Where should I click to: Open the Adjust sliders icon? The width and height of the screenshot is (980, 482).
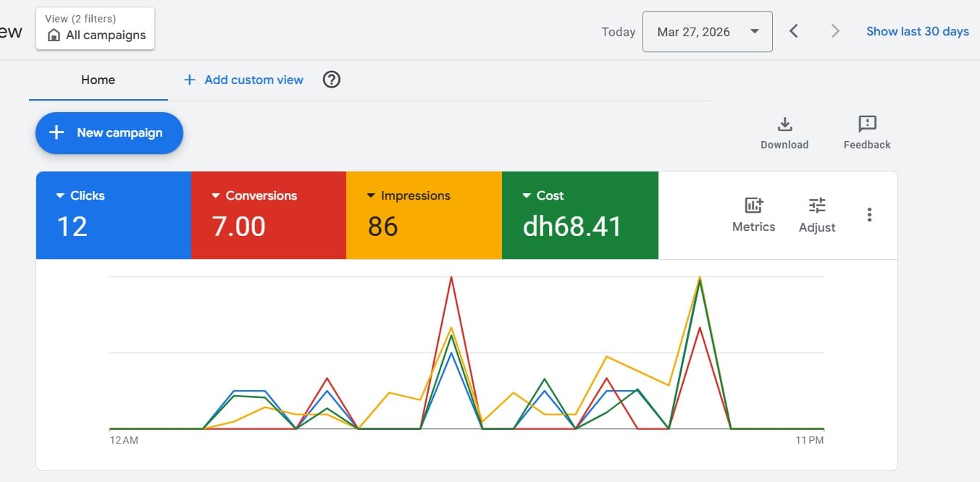pos(817,205)
